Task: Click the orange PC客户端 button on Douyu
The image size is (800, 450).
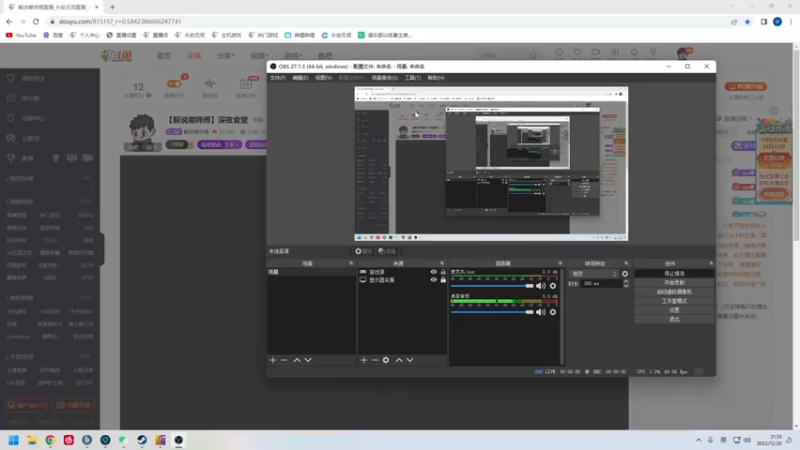Action: pyautogui.click(x=746, y=86)
